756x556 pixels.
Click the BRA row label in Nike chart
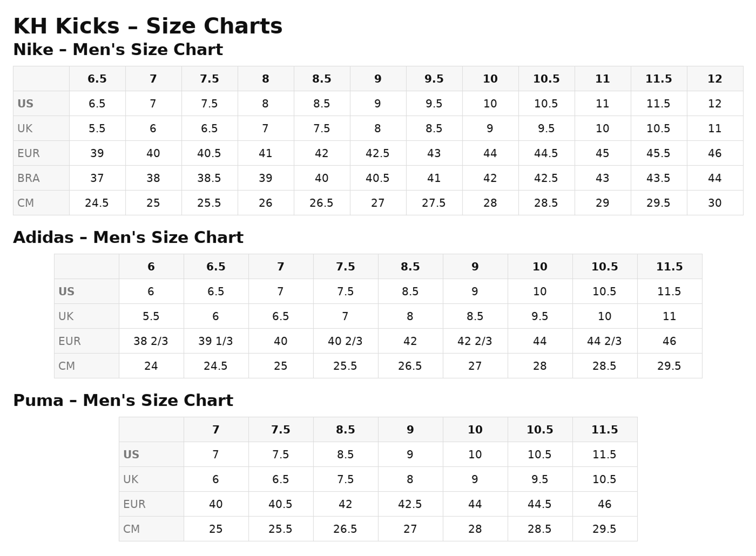(28, 178)
